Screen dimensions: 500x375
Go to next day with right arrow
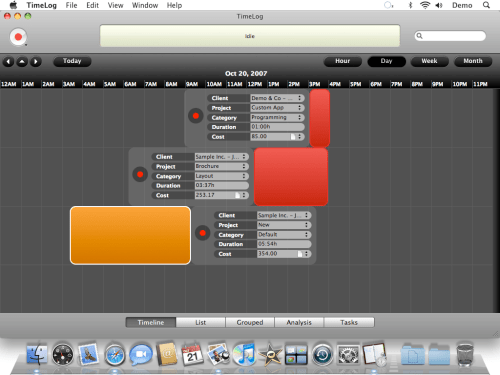[x=36, y=62]
